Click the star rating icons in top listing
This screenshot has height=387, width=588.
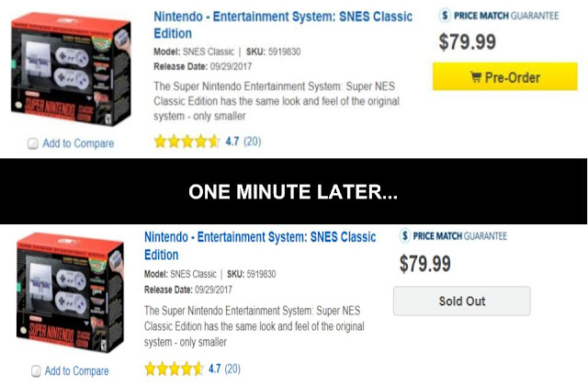pyautogui.click(x=186, y=142)
